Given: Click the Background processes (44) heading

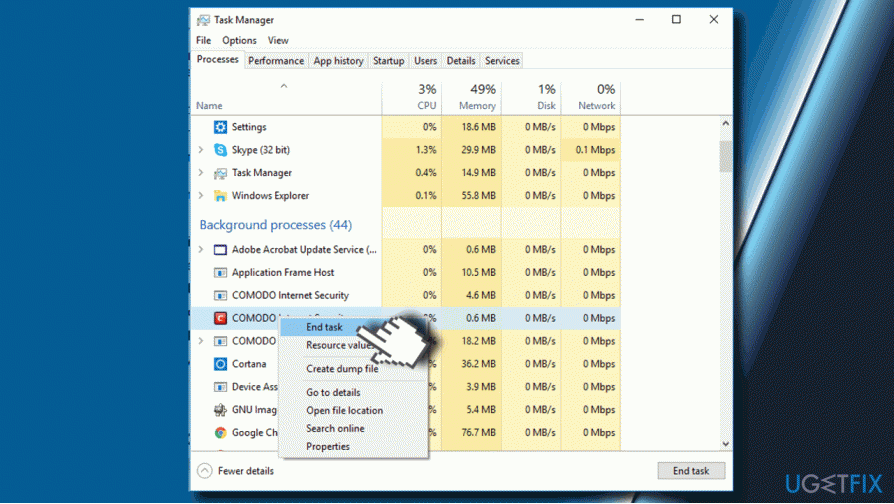Looking at the screenshot, I should pyautogui.click(x=275, y=225).
